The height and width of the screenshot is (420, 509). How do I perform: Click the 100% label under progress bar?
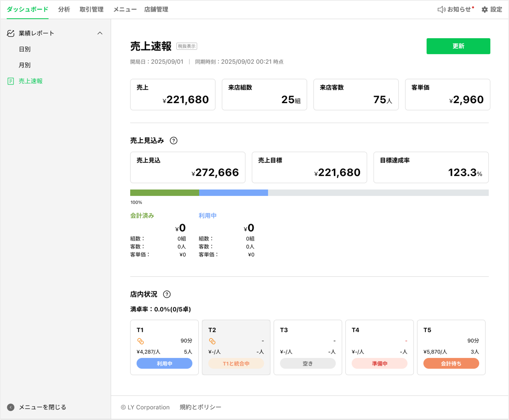(x=136, y=202)
